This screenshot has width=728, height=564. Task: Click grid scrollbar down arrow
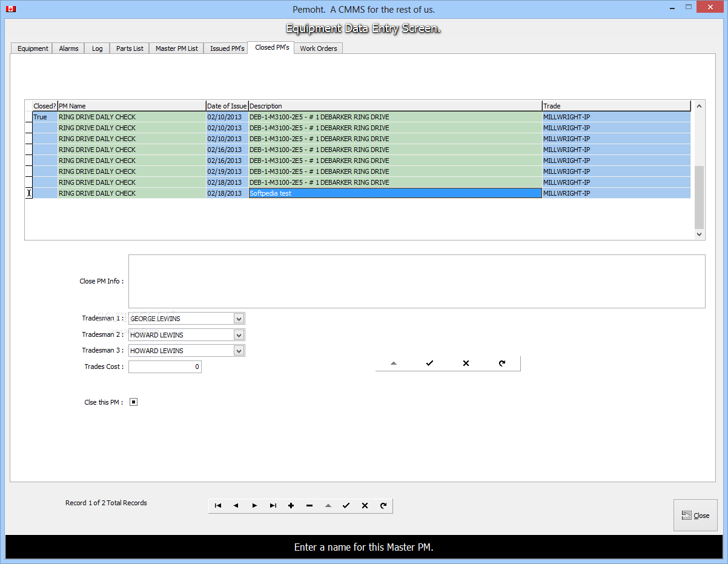point(700,234)
